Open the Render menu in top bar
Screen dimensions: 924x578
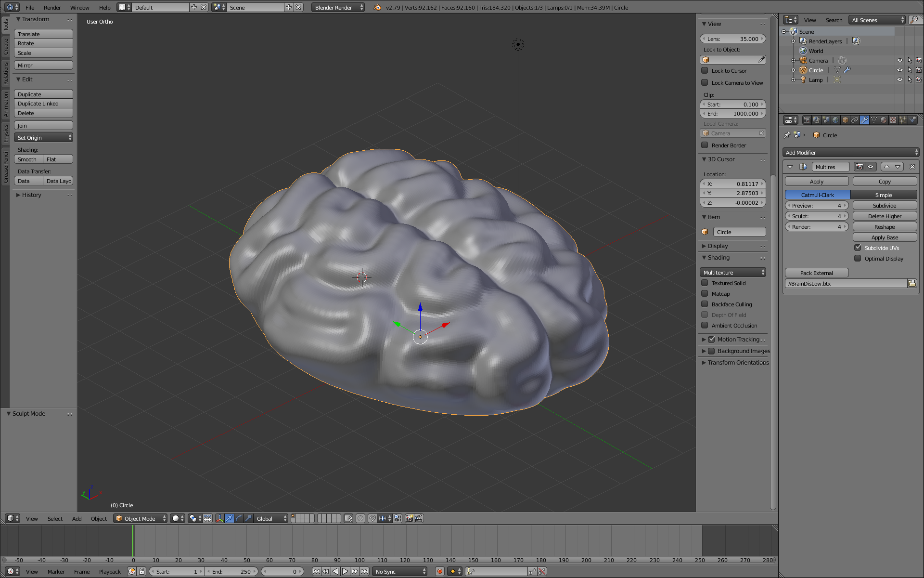click(x=52, y=7)
